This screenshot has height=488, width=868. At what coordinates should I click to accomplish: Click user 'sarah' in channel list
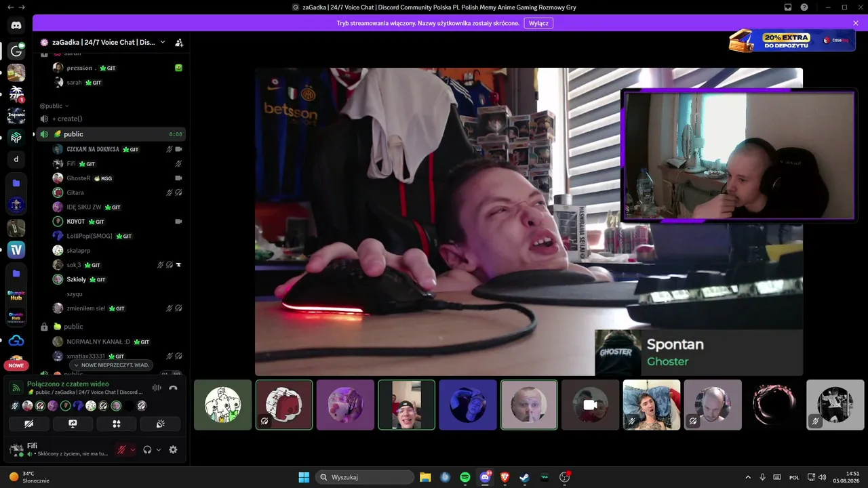(74, 83)
